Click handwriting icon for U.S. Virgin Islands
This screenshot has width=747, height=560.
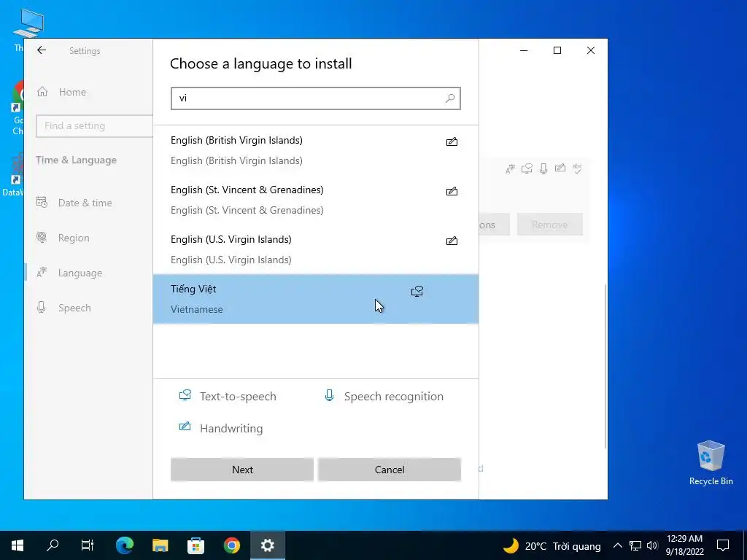coord(452,241)
